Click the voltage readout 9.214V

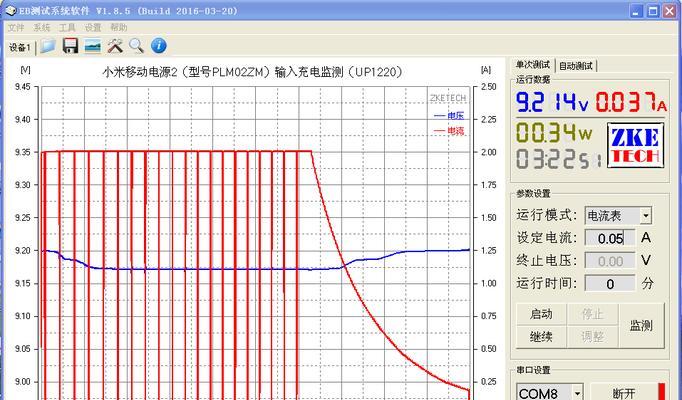click(552, 102)
